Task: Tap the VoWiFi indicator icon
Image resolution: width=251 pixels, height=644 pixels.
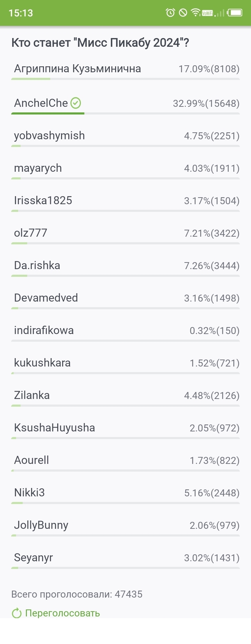Action: coord(207,13)
